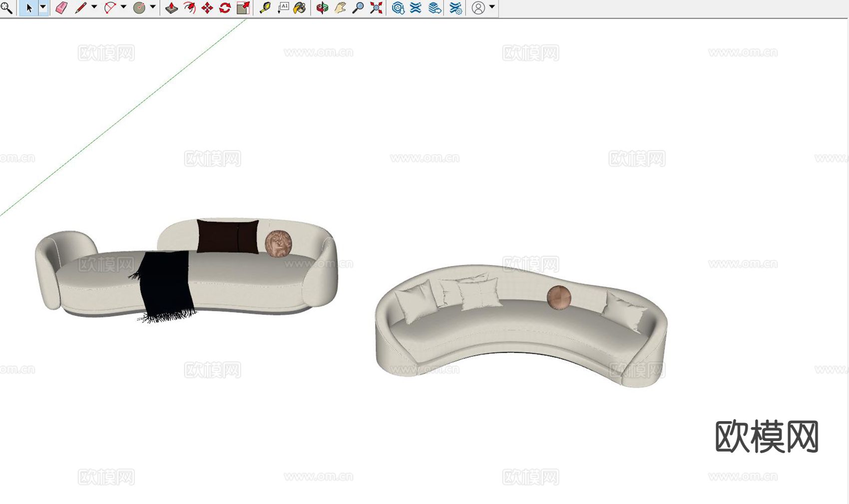The height and width of the screenshot is (504, 849).
Task: Expand the Arc tool dropdown arrow
Action: [x=123, y=7]
